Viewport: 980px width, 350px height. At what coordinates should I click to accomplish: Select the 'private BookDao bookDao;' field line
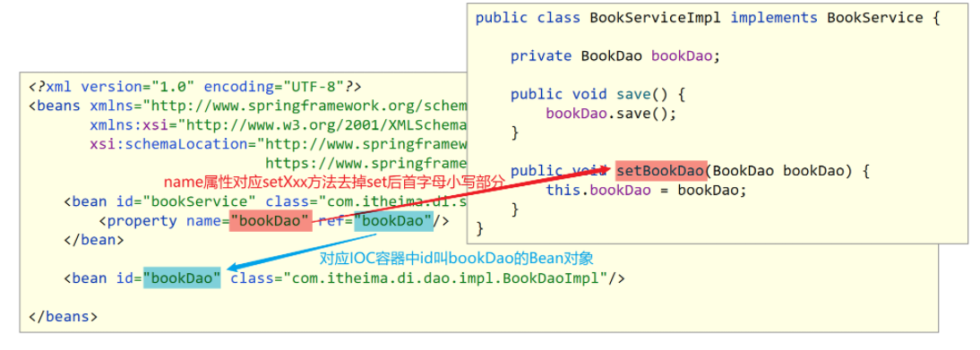click(x=615, y=56)
